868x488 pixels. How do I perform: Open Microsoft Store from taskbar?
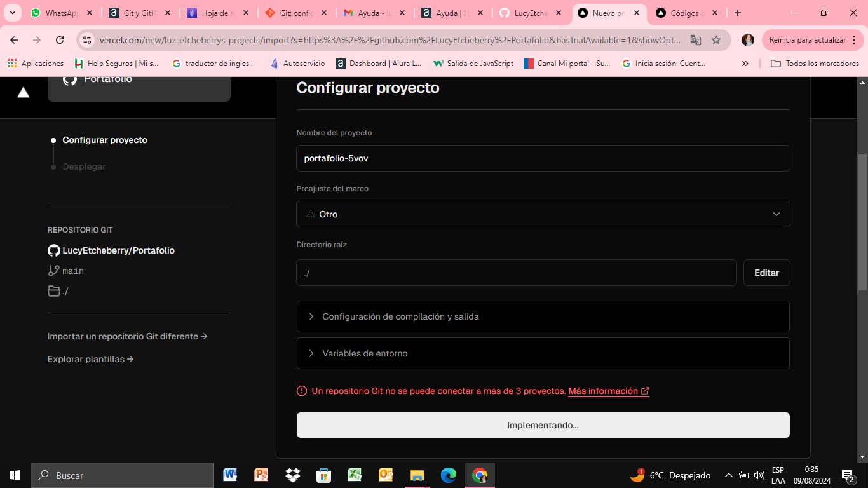tap(323, 475)
